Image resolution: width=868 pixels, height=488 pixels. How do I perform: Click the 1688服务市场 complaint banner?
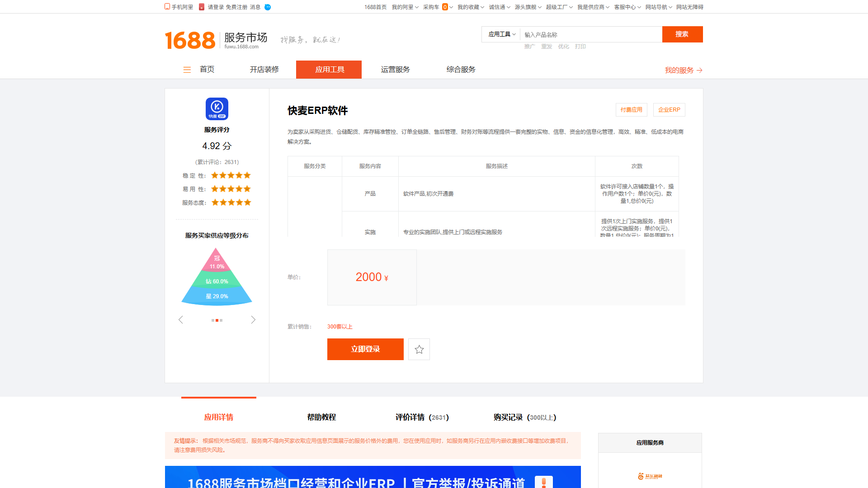coord(373,477)
